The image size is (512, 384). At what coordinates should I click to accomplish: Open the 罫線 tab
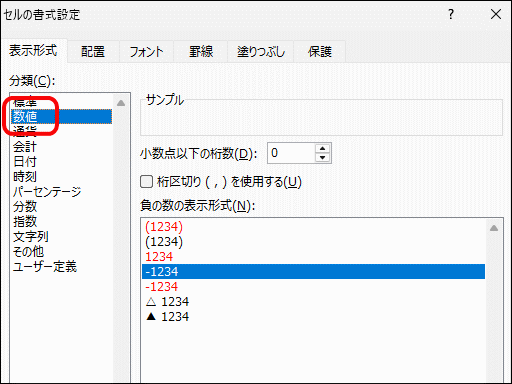click(x=201, y=52)
